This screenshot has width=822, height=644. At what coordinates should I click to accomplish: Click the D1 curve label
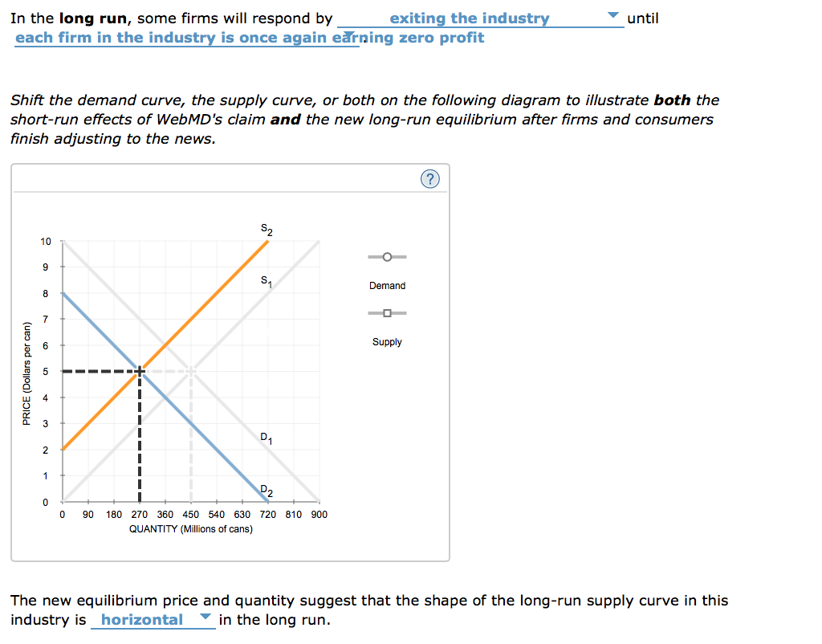(x=267, y=438)
